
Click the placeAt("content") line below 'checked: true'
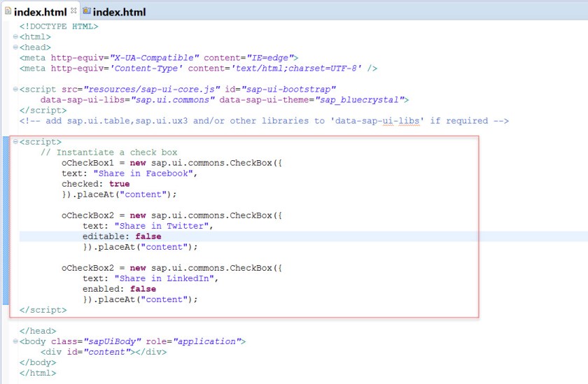point(119,194)
